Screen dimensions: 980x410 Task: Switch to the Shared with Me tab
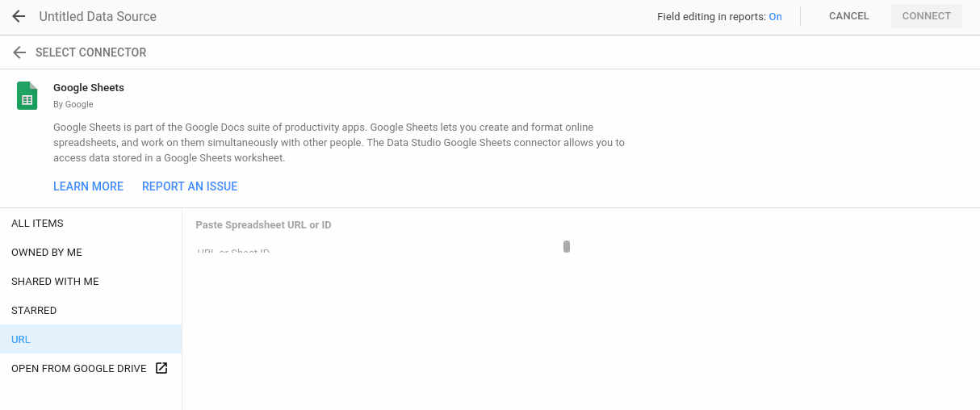[x=55, y=282]
